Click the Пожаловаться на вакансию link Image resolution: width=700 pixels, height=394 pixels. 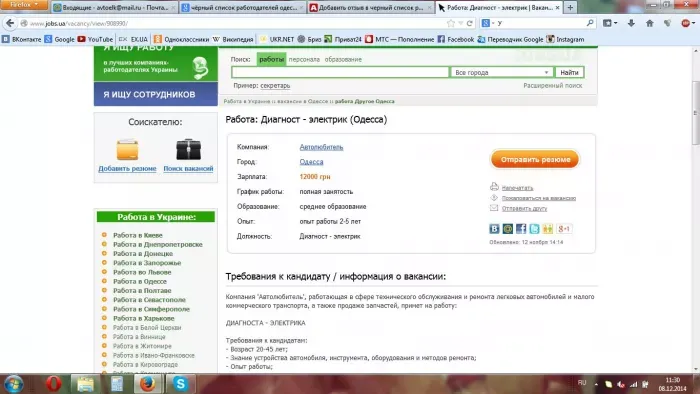[539, 198]
